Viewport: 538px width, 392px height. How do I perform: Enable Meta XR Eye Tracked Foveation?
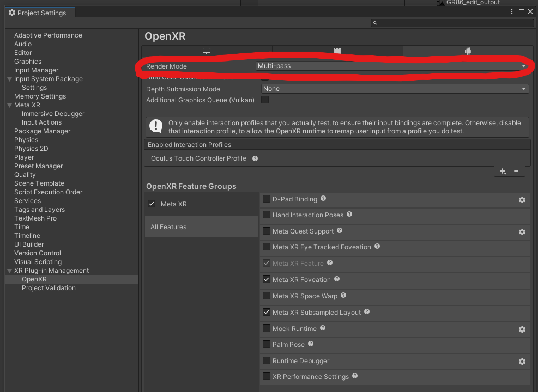[x=266, y=247]
